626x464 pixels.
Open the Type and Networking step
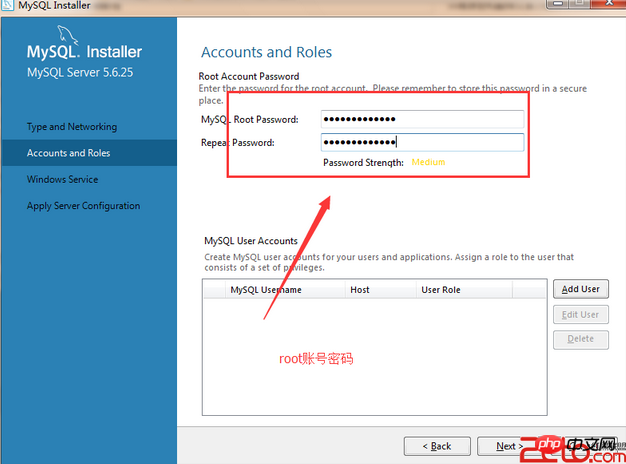pyautogui.click(x=72, y=127)
